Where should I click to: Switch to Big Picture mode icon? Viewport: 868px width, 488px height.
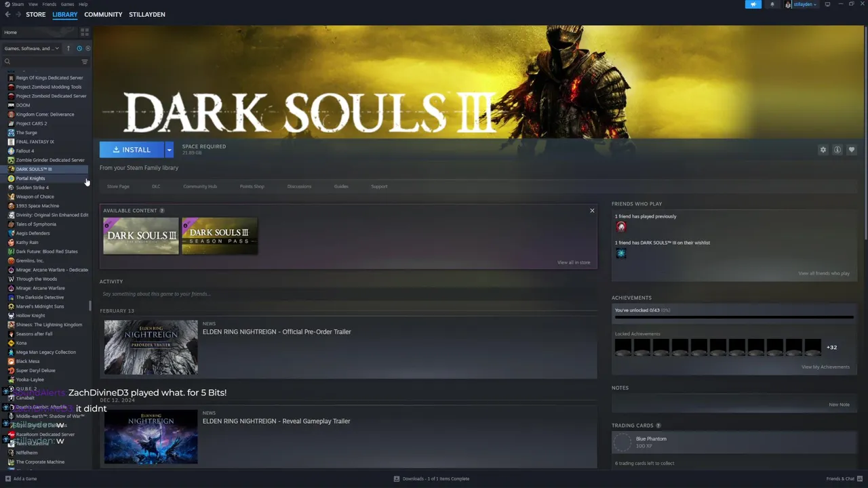click(827, 4)
